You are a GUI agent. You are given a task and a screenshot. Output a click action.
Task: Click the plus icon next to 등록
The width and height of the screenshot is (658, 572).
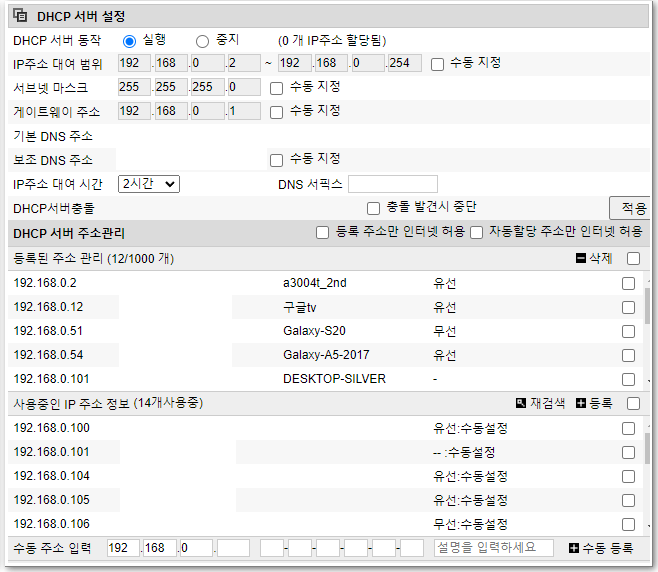point(580,403)
